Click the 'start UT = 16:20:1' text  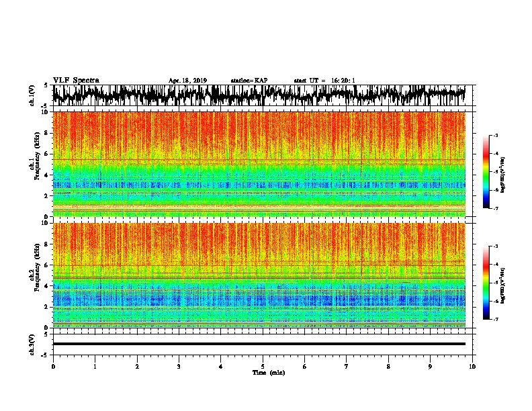pyautogui.click(x=324, y=81)
